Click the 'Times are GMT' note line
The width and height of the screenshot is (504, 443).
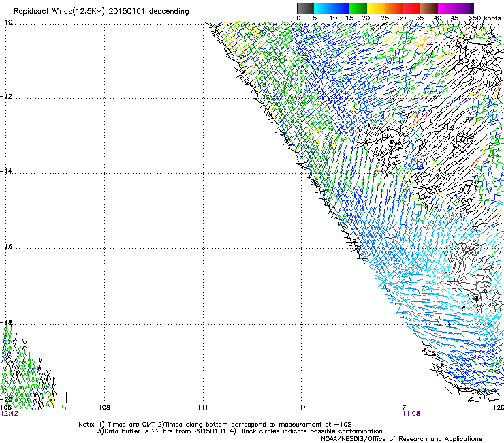(x=215, y=425)
